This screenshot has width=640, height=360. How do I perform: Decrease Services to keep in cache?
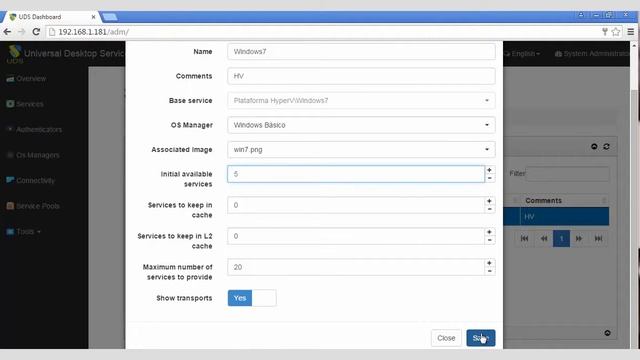pyautogui.click(x=490, y=209)
